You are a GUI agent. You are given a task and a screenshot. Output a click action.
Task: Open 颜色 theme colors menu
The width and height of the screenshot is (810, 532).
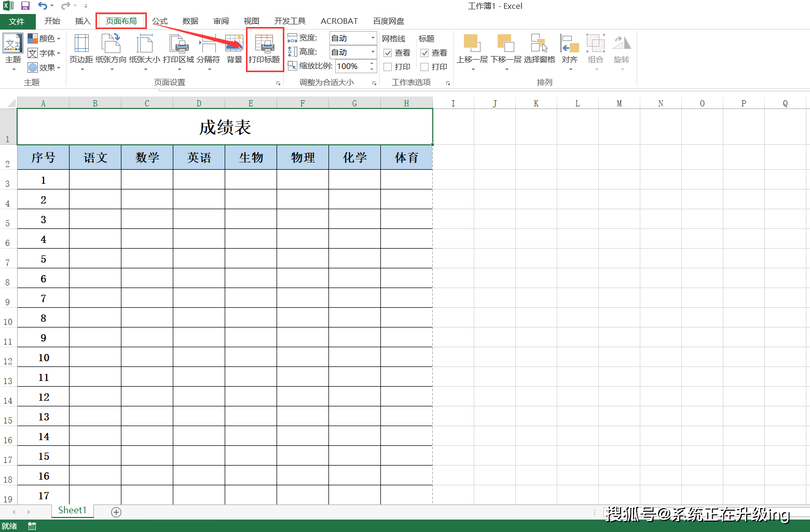[x=45, y=38]
